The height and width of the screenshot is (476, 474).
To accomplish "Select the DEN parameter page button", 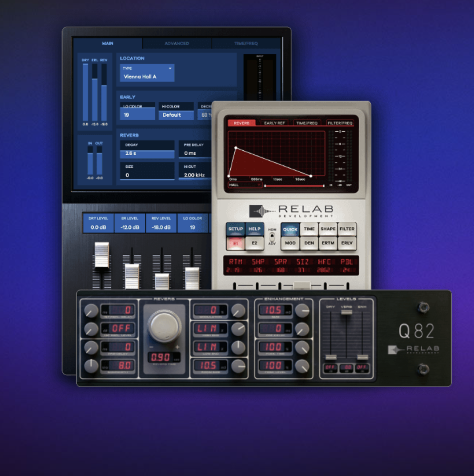I will point(309,243).
